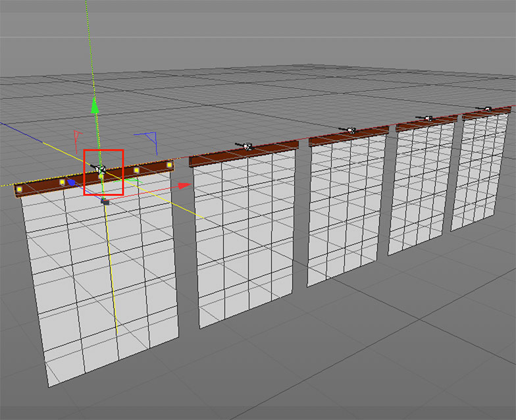Viewport: 516px width, 420px height.
Task: Select the brown bar above the second cloth panel
Action: [244, 154]
